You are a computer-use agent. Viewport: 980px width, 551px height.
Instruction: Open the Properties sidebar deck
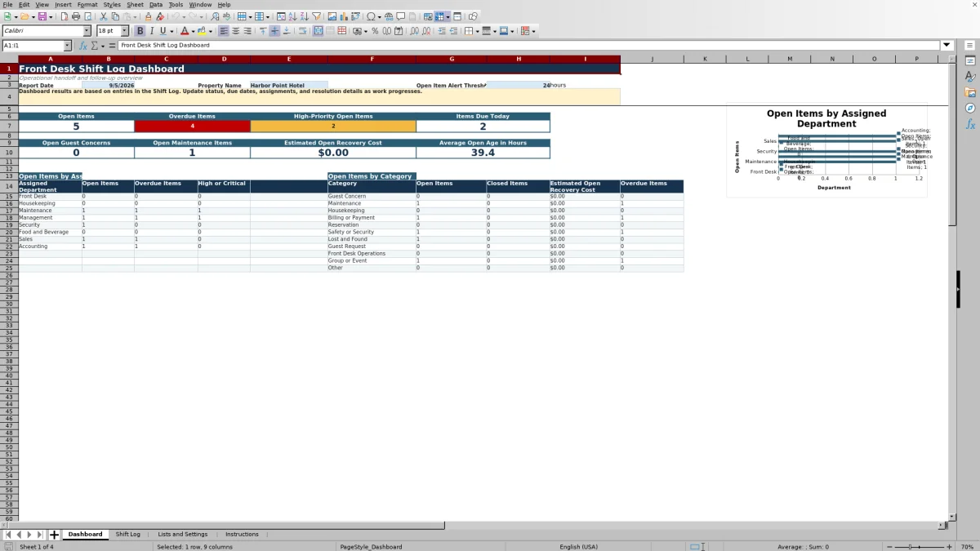click(970, 60)
